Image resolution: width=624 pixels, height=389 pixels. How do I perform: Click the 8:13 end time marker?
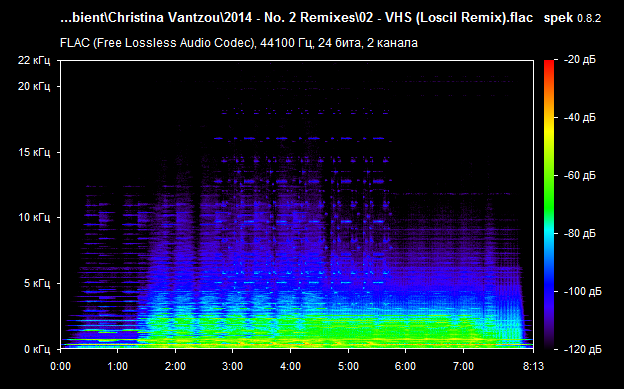click(533, 366)
